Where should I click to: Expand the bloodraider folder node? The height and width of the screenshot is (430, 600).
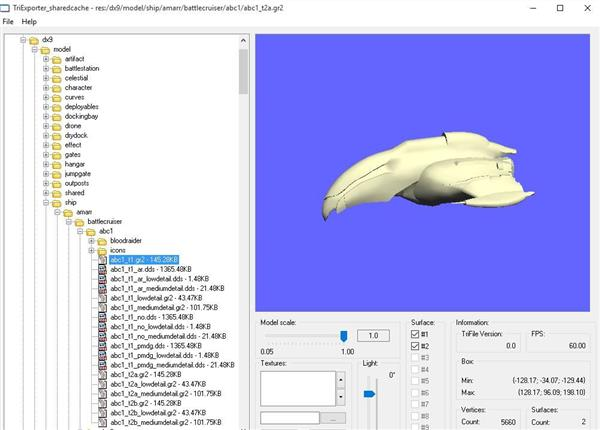(x=91, y=241)
